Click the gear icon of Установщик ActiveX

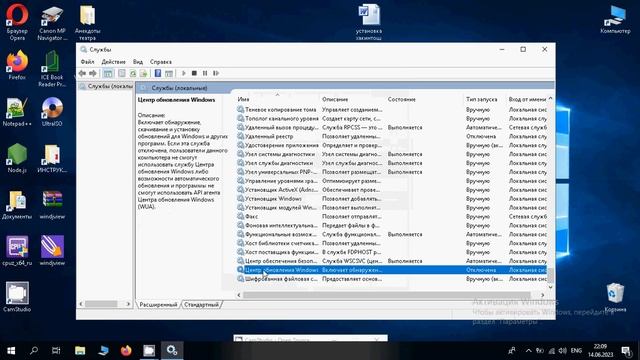(x=240, y=190)
